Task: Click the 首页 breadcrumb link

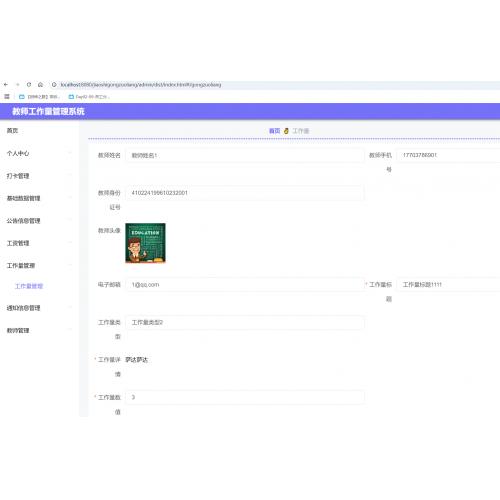Action: click(275, 131)
